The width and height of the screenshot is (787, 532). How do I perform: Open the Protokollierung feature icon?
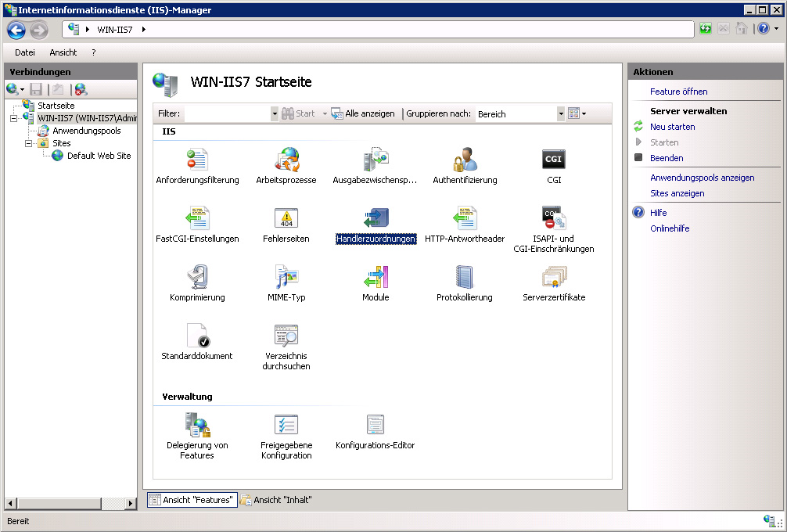click(x=465, y=277)
